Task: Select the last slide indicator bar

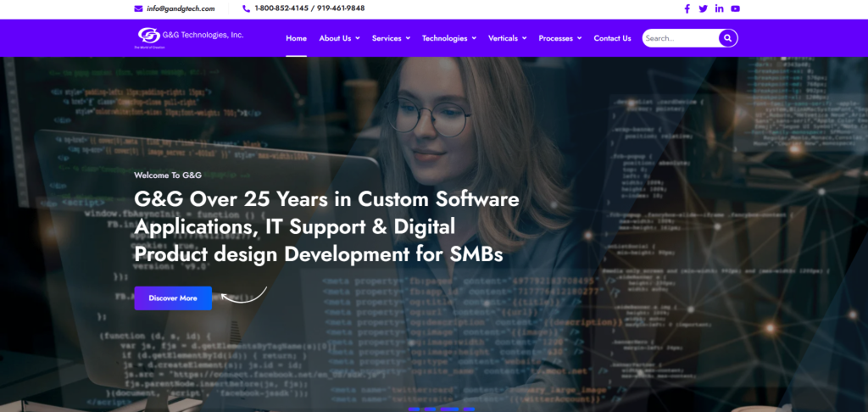Action: point(469,409)
